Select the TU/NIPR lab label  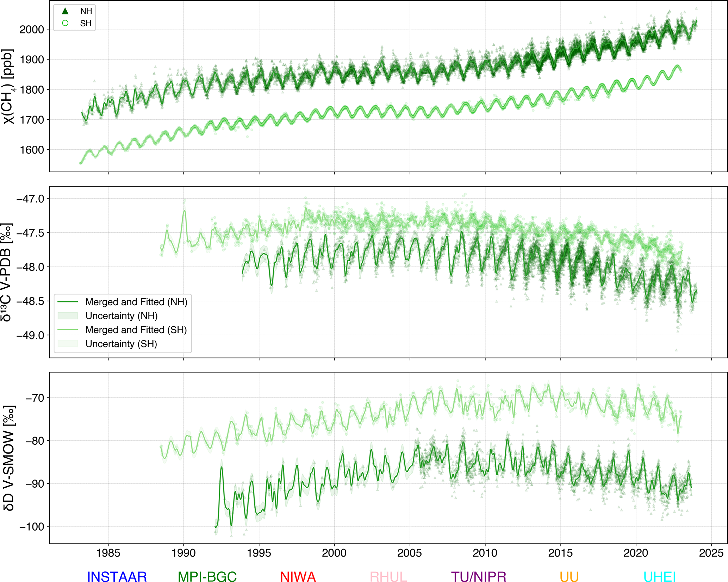click(479, 576)
